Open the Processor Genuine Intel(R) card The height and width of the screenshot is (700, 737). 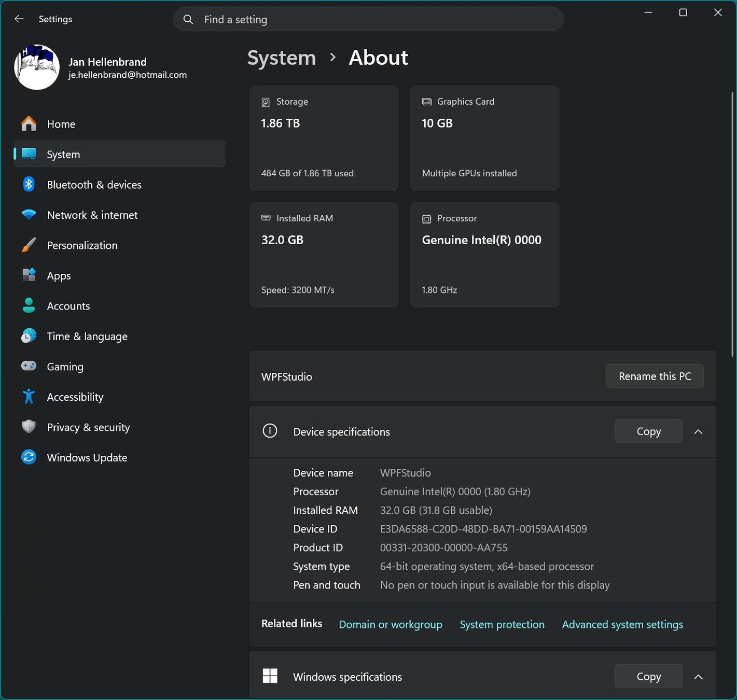click(x=484, y=255)
